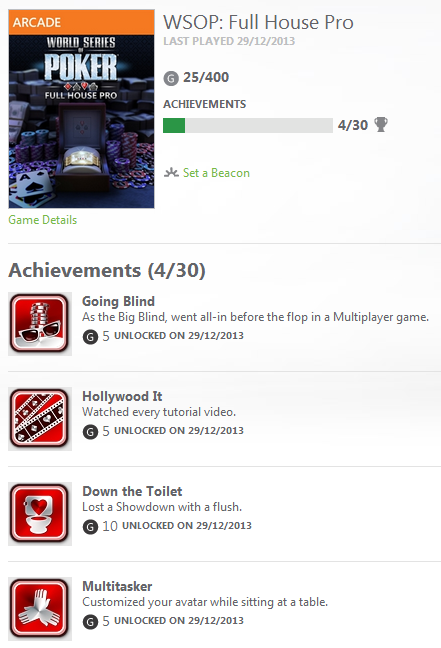Select the Down the Toilet achievement title
The width and height of the screenshot is (441, 648).
click(x=132, y=491)
